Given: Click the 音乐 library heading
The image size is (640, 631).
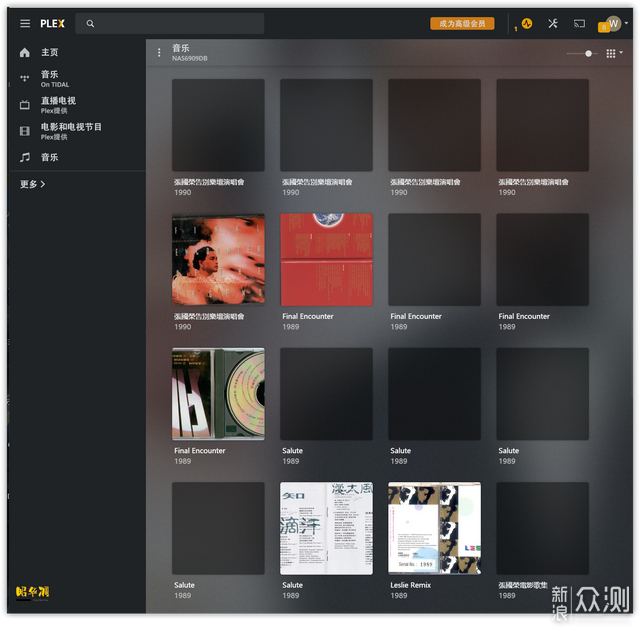Looking at the screenshot, I should pyautogui.click(x=181, y=48).
